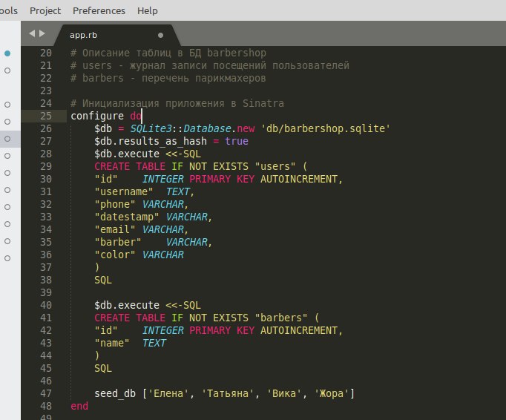Go to previous tab with left arrow
The height and width of the screenshot is (420, 506).
[32, 33]
